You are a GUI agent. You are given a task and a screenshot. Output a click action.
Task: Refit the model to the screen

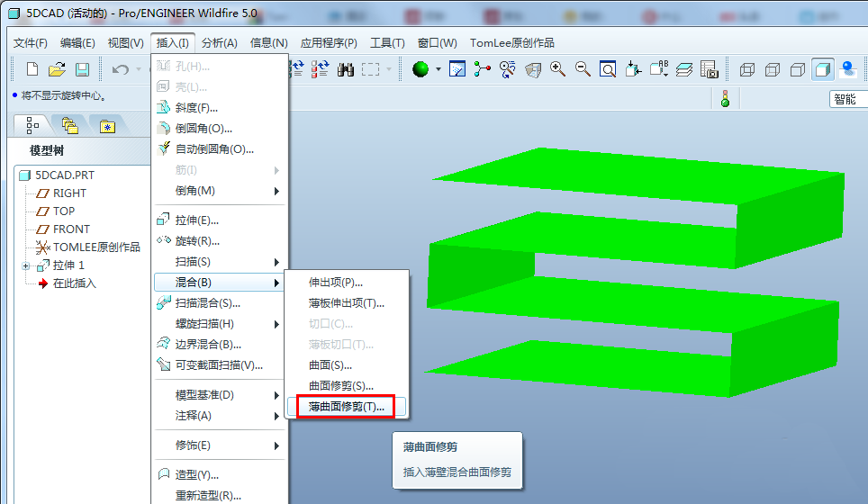click(x=608, y=69)
